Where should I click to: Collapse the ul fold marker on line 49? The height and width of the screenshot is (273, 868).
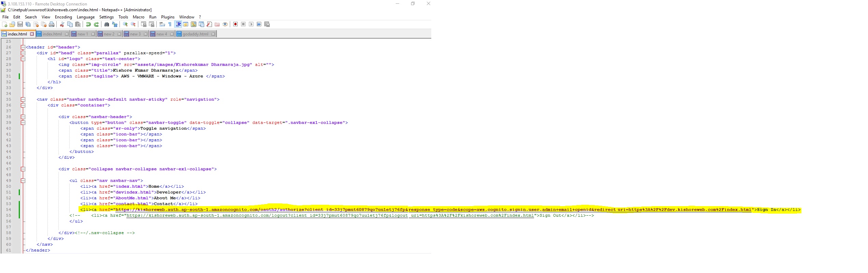tap(23, 181)
